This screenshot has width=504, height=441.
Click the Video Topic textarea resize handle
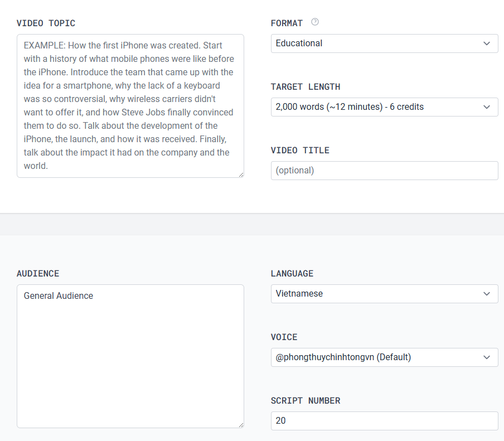point(241,175)
